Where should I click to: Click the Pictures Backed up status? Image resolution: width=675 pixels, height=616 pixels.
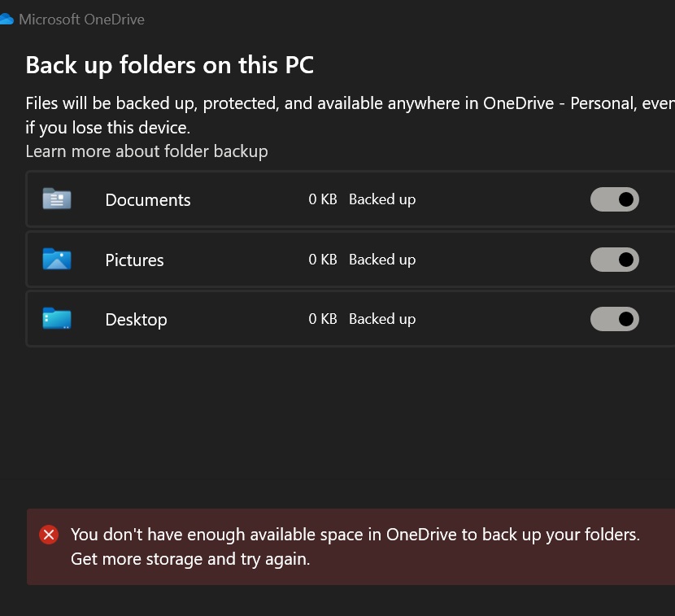click(382, 260)
